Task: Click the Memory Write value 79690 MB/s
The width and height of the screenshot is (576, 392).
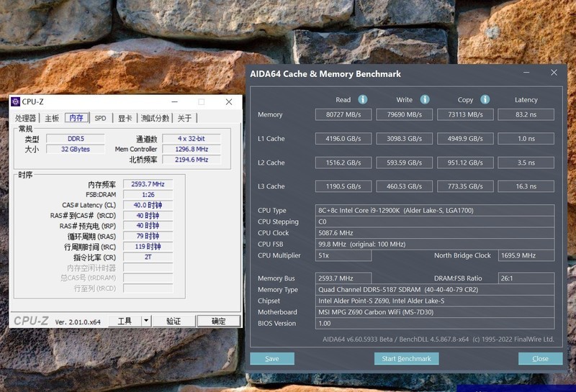Action: (x=404, y=114)
